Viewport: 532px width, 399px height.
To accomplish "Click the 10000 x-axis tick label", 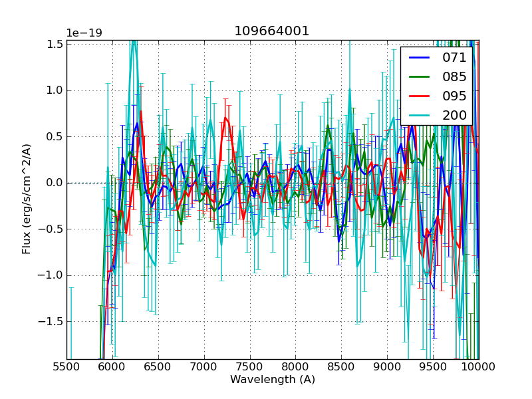I will click(478, 366).
